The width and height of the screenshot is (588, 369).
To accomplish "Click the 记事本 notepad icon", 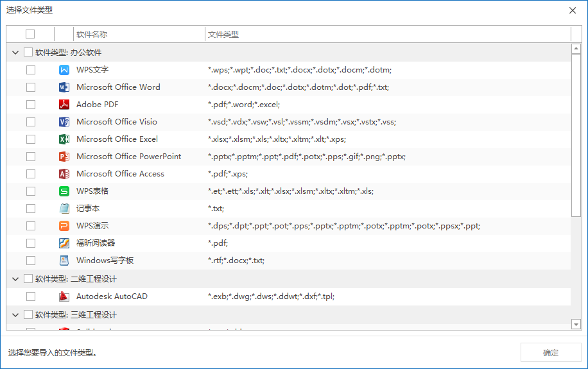I will pos(64,209).
